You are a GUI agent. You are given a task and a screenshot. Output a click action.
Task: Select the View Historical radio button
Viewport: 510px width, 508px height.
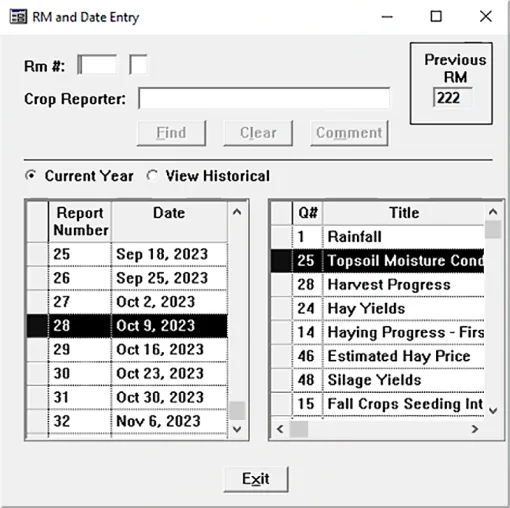pyautogui.click(x=152, y=175)
